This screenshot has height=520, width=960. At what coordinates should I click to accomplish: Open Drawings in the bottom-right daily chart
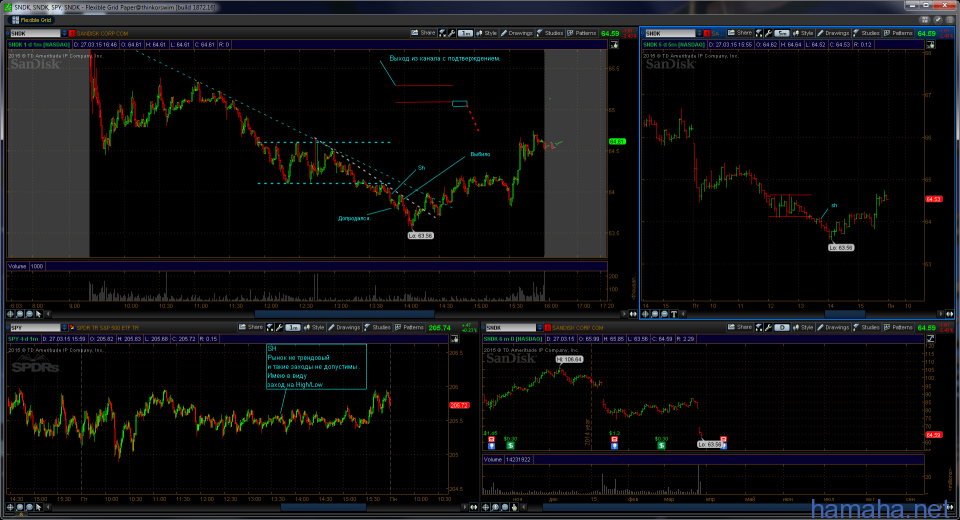833,328
